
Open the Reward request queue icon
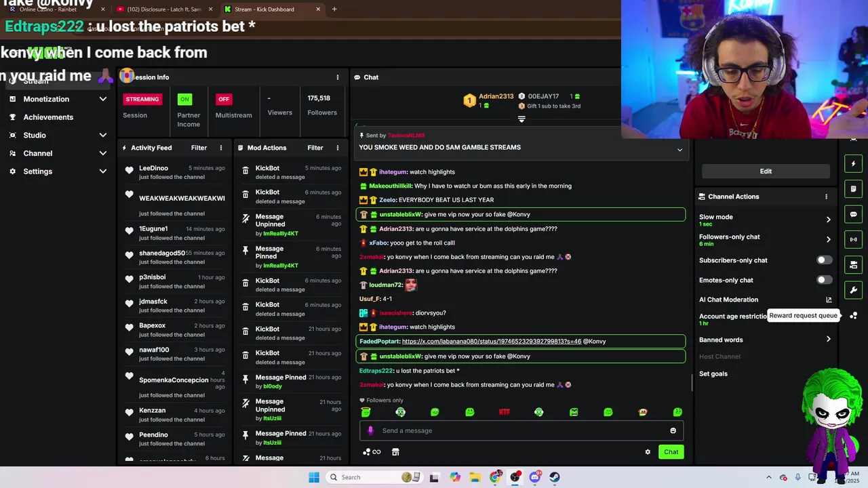point(853,316)
